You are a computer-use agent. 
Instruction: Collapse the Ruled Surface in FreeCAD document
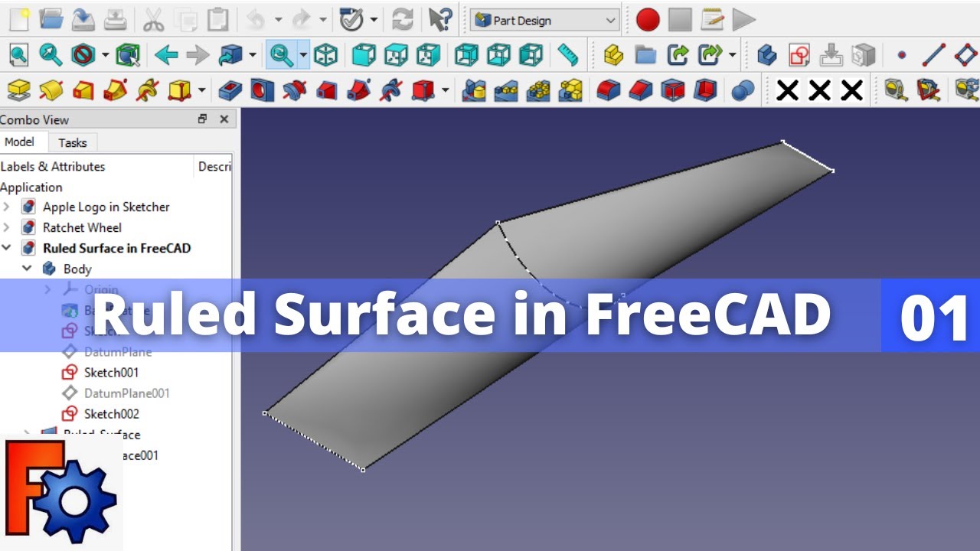pos(6,248)
